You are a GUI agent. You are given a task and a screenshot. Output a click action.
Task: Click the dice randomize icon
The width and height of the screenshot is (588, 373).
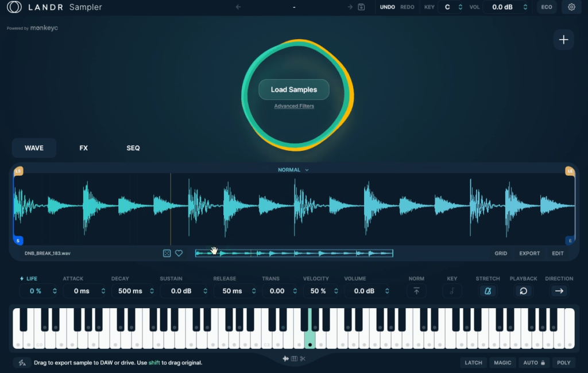pyautogui.click(x=167, y=253)
